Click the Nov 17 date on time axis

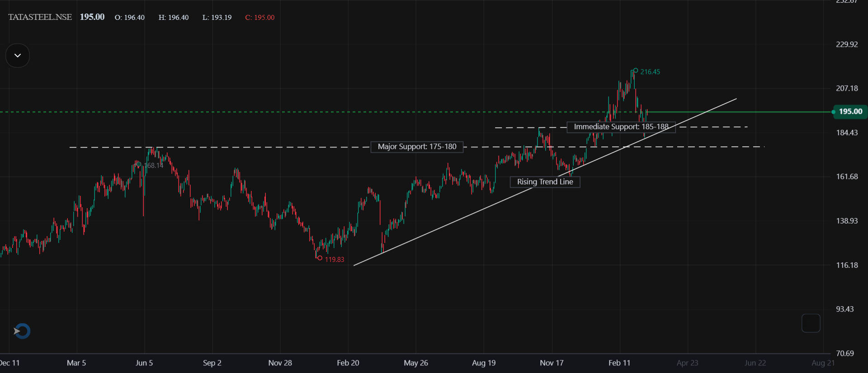coord(552,363)
